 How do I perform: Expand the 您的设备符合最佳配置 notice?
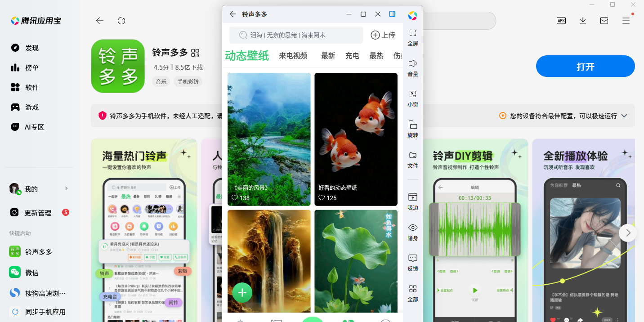[x=624, y=116]
